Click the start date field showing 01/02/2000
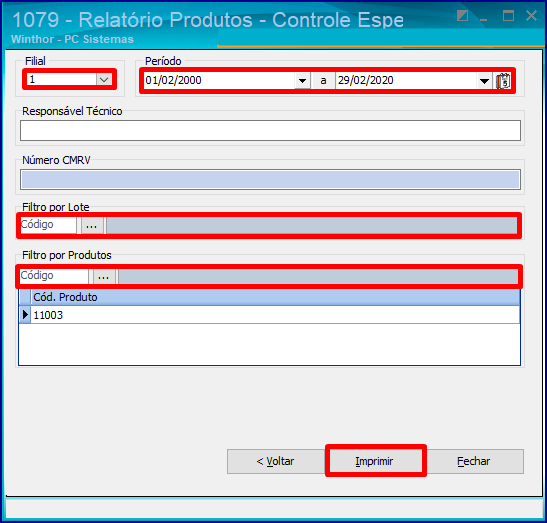 (220, 81)
